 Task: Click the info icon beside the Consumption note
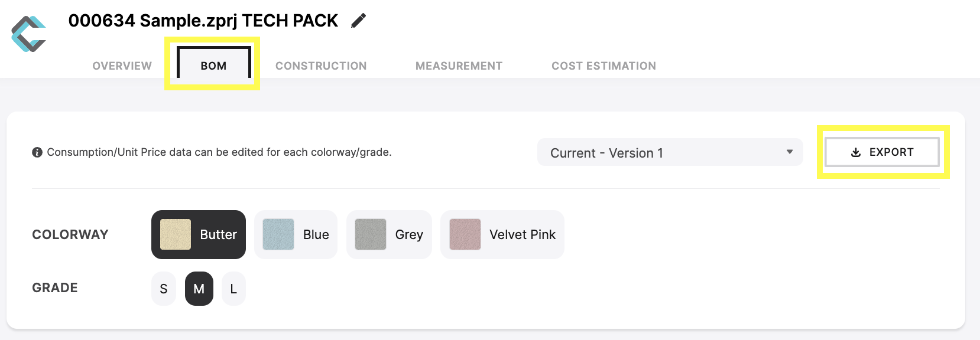click(37, 152)
